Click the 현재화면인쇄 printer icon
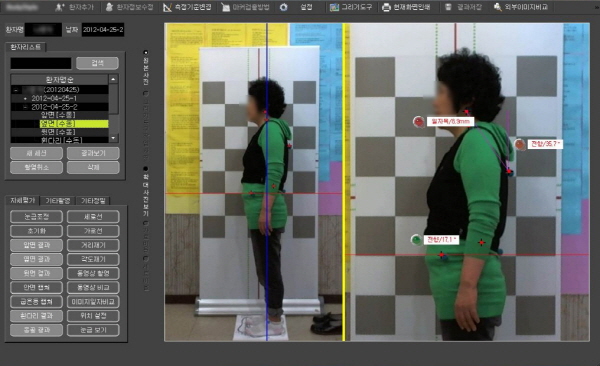This screenshot has width=600, height=366. [386, 7]
